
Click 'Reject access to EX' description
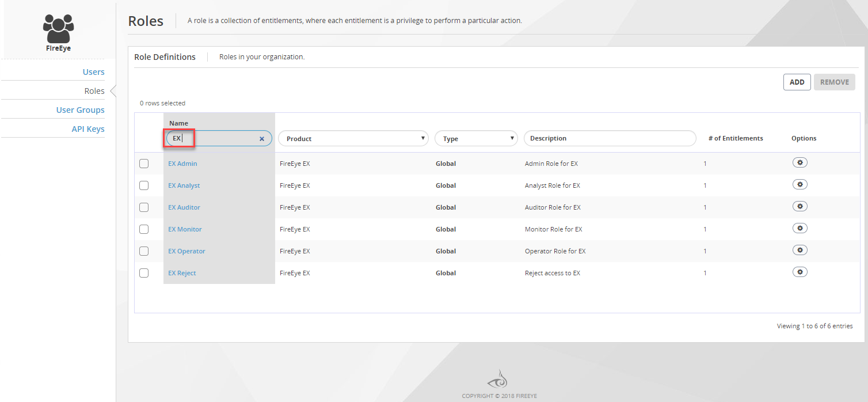pyautogui.click(x=553, y=273)
